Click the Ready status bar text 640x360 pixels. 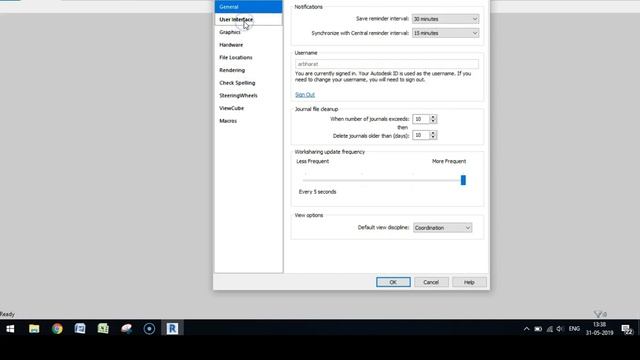tap(7, 314)
